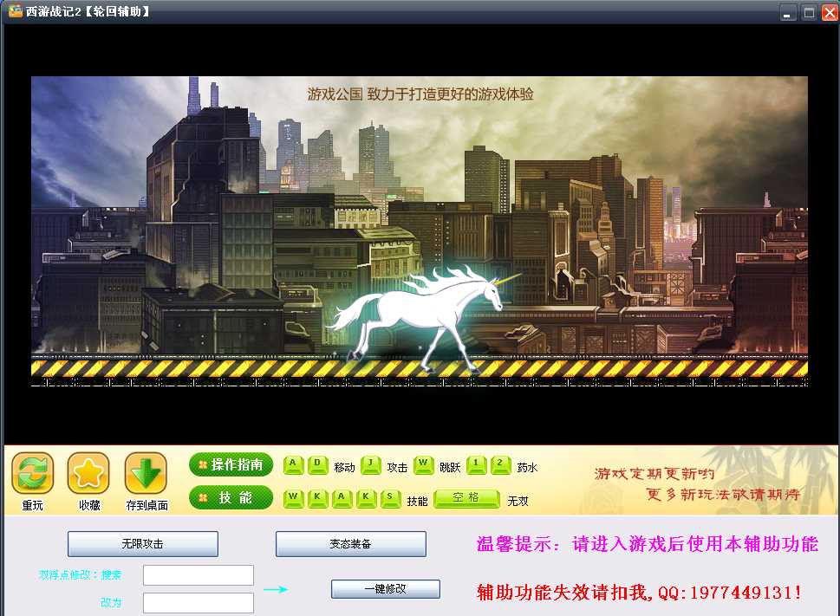Click the 双浮点修改：搜索 label
The height and width of the screenshot is (616, 840).
[x=81, y=574]
